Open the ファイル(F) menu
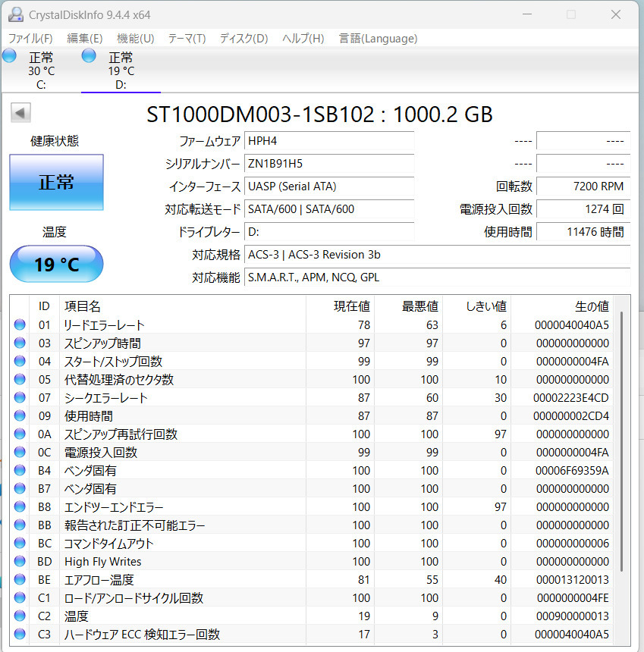The image size is (644, 652). 30,39
